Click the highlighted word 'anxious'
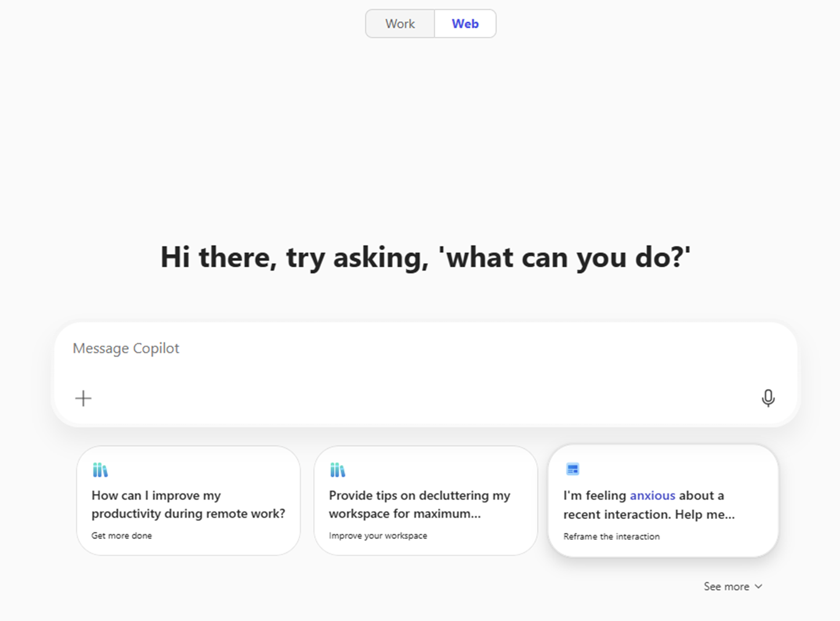The width and height of the screenshot is (840, 621). [653, 496]
